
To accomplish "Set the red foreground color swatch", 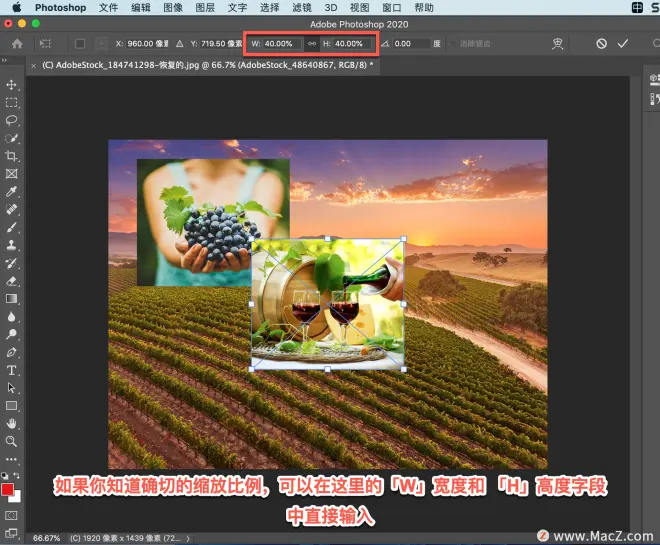I will pos(8,489).
